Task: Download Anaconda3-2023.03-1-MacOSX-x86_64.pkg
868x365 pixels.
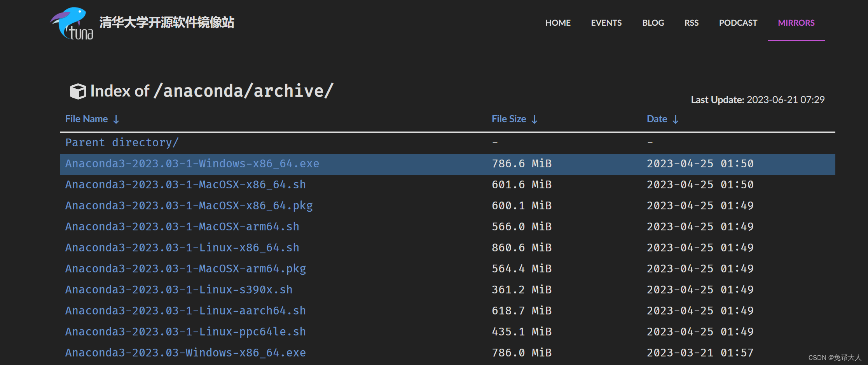Action: click(189, 206)
